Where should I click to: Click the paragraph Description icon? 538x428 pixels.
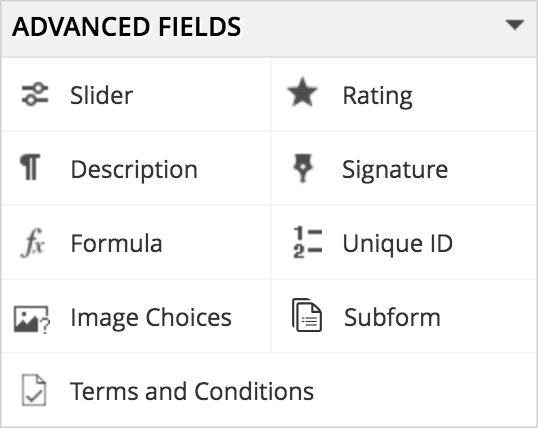[30, 167]
